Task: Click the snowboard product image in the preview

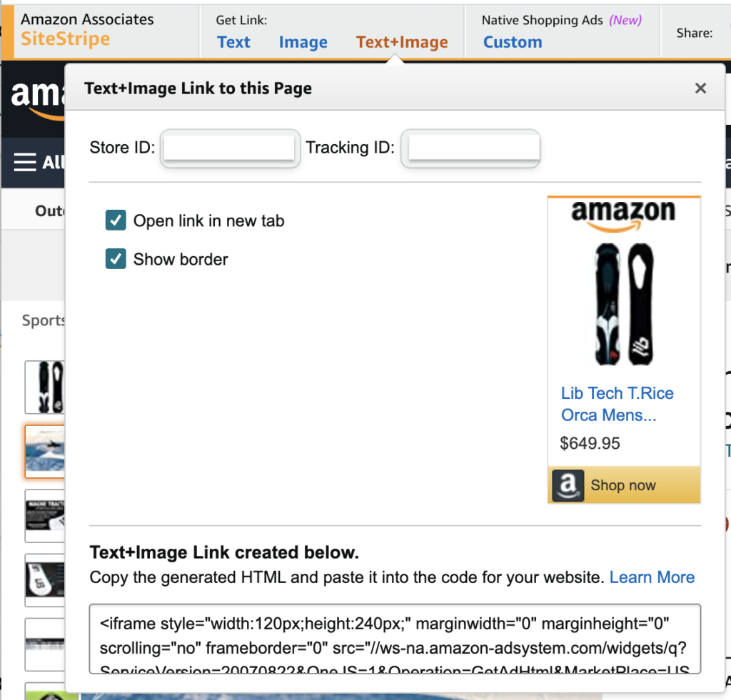Action: (623, 304)
